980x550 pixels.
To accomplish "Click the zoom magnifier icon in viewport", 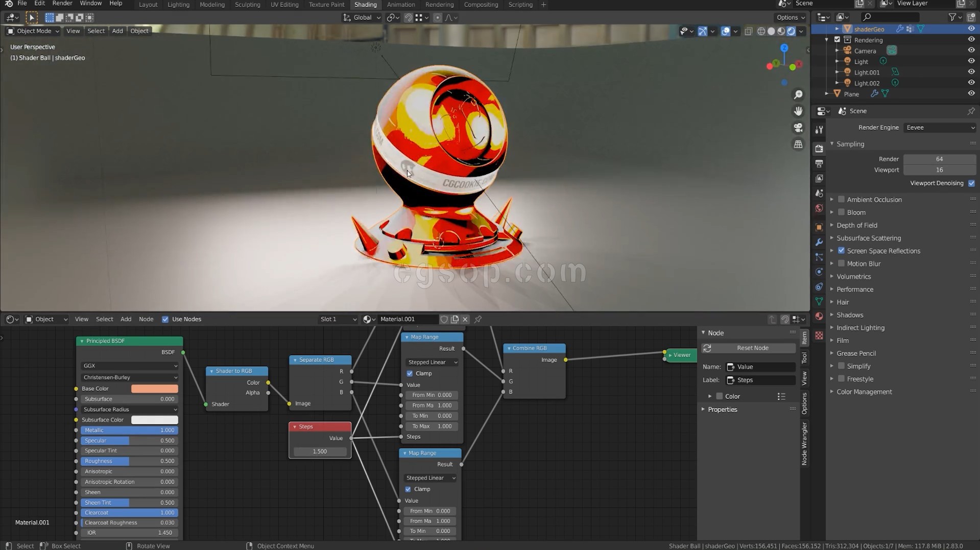I will click(x=798, y=95).
